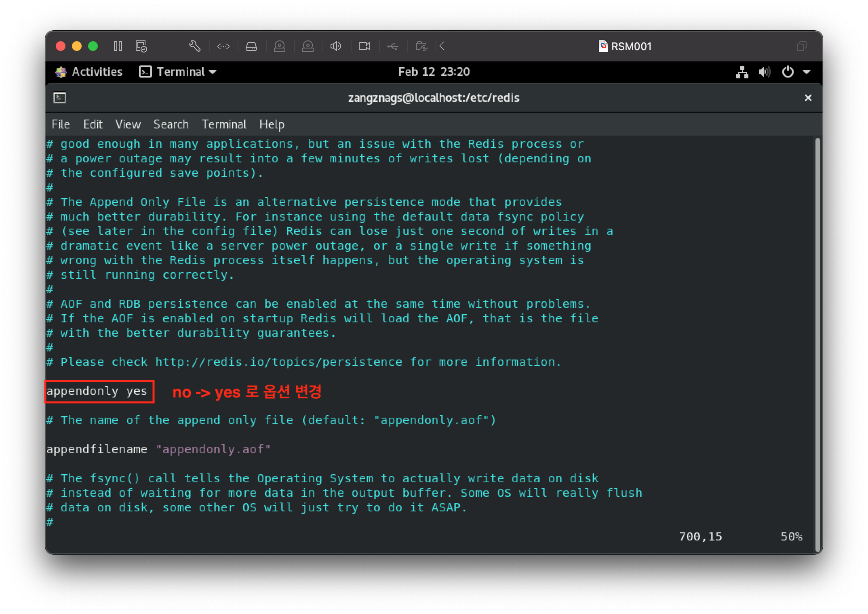Click the network adapter icon
The image size is (868, 614).
pyautogui.click(x=223, y=46)
